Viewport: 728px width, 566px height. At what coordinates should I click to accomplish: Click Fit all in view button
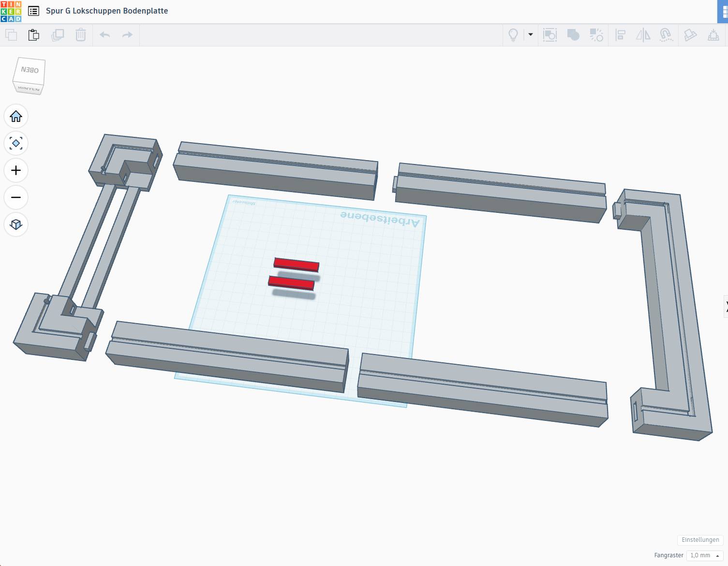point(16,144)
